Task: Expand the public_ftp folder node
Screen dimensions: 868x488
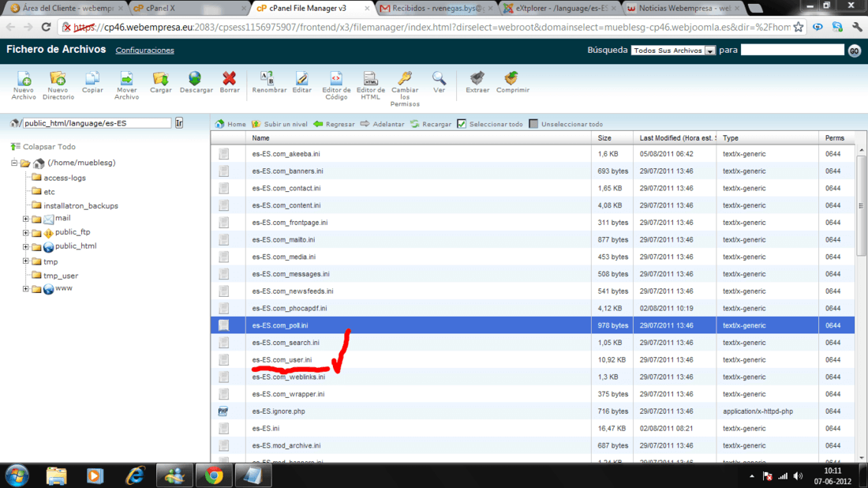Action: pos(25,233)
